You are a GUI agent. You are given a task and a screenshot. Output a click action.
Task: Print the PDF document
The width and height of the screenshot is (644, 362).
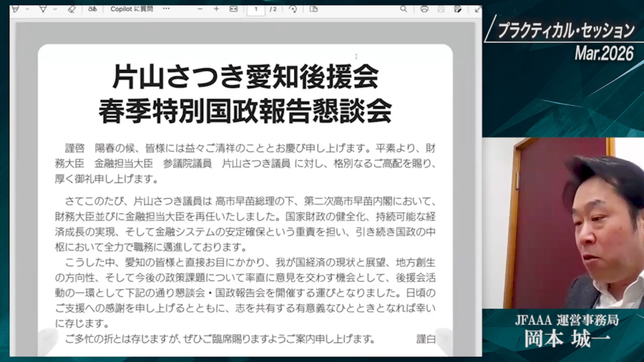425,9
